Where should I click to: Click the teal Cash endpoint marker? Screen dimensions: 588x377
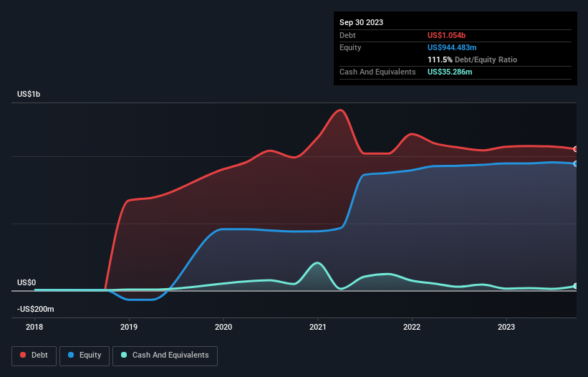pyautogui.click(x=576, y=286)
